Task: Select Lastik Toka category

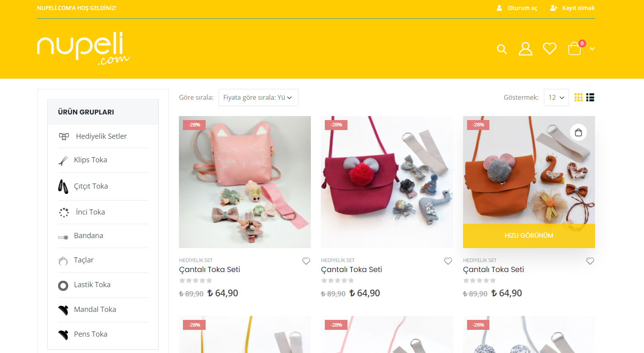Action: (92, 285)
